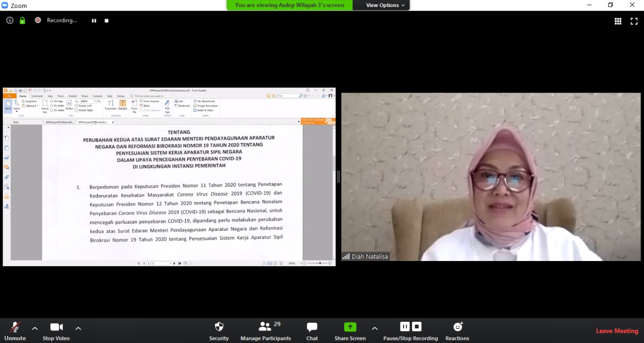Set view to Actual Size
Screen dimensions: 644x343
coord(45,106)
